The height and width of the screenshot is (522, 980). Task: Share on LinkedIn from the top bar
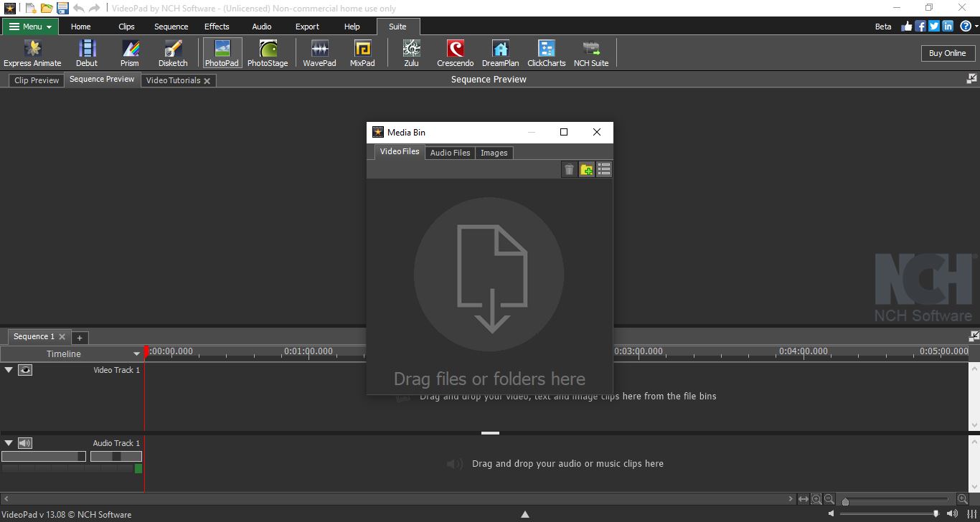pyautogui.click(x=948, y=26)
